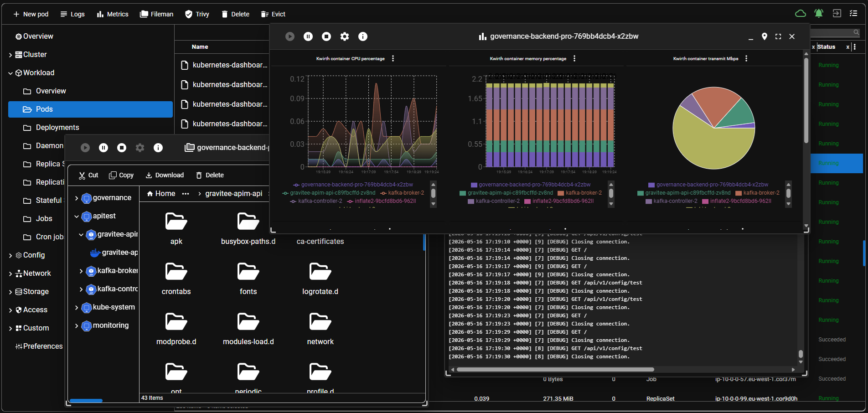Click the New pod toolbar button
Screen dimensions: 868x413
[x=31, y=14]
